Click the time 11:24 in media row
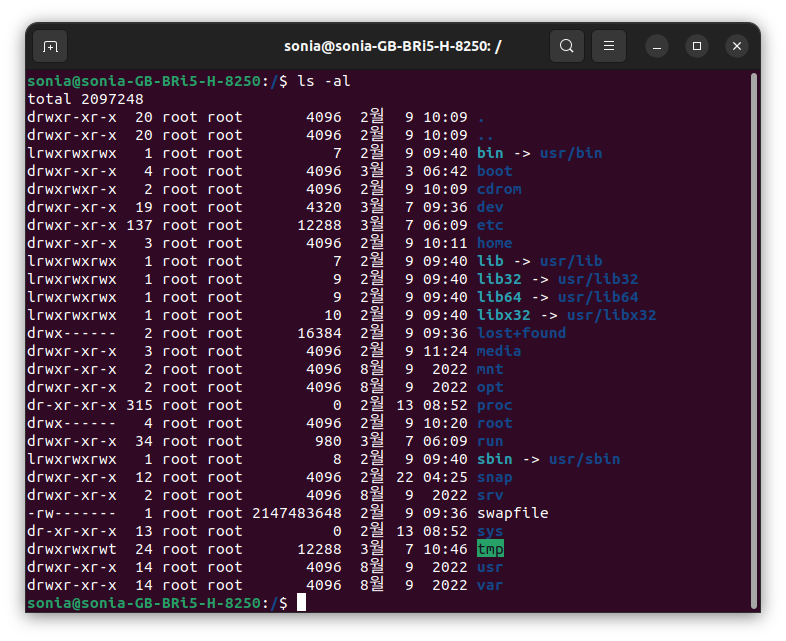This screenshot has height=641, width=786. pos(445,351)
